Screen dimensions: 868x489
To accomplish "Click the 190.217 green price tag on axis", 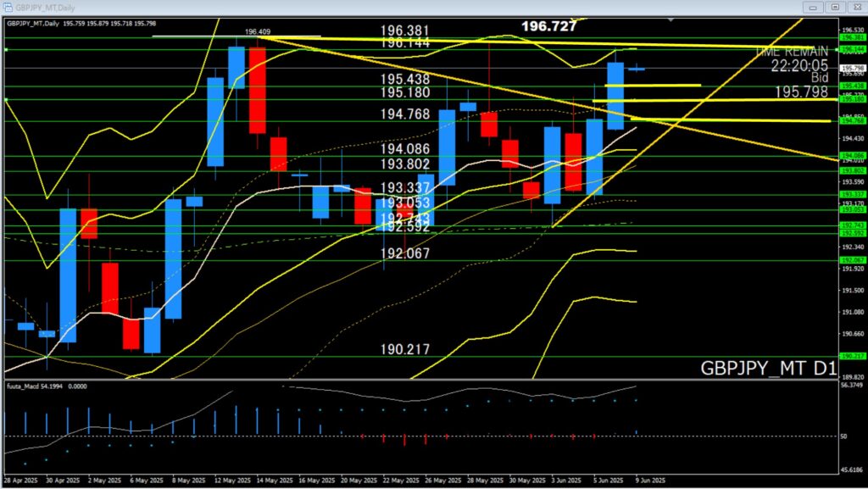I will (851, 357).
